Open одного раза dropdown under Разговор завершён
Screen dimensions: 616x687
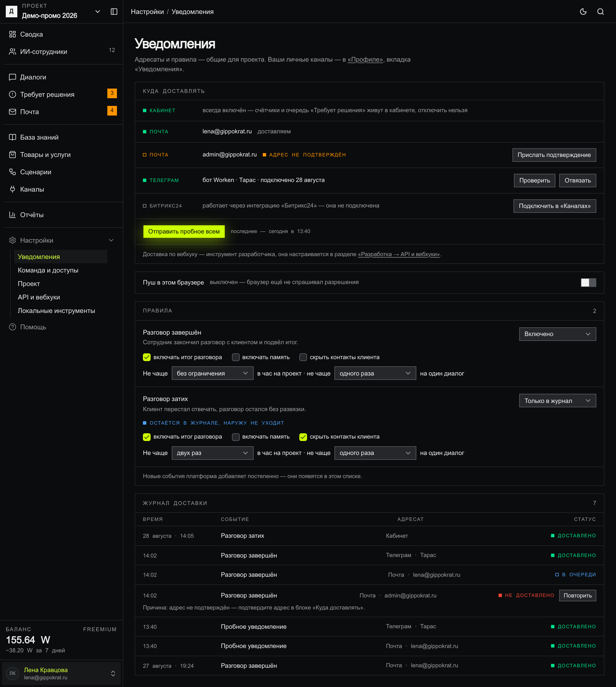point(375,373)
